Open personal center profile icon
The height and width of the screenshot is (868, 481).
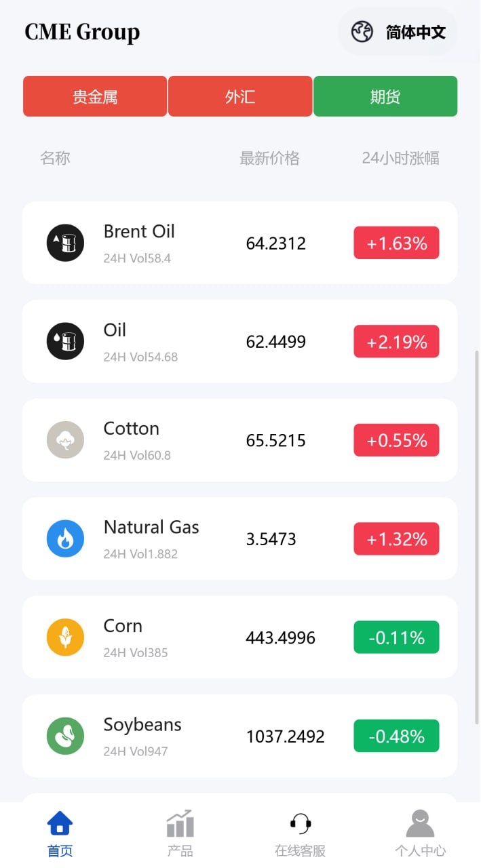[x=420, y=825]
